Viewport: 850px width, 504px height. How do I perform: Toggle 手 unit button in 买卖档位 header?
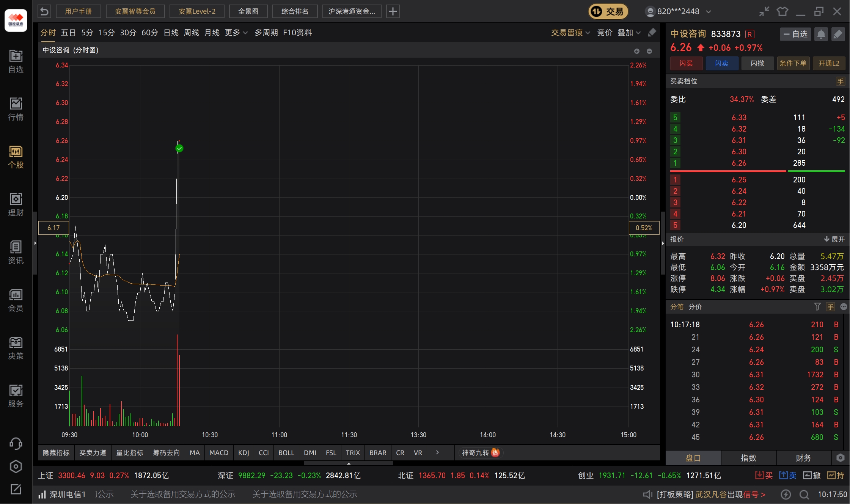[x=840, y=81]
